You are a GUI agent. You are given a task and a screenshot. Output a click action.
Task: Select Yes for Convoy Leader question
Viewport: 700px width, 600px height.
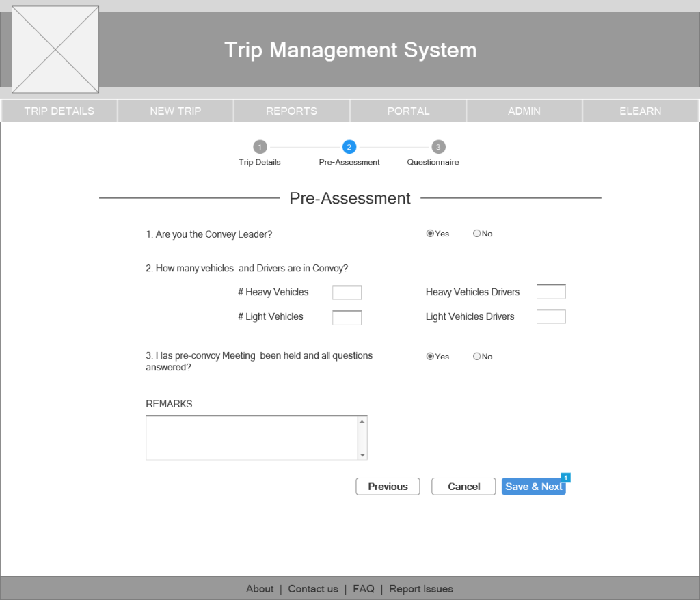click(x=430, y=234)
